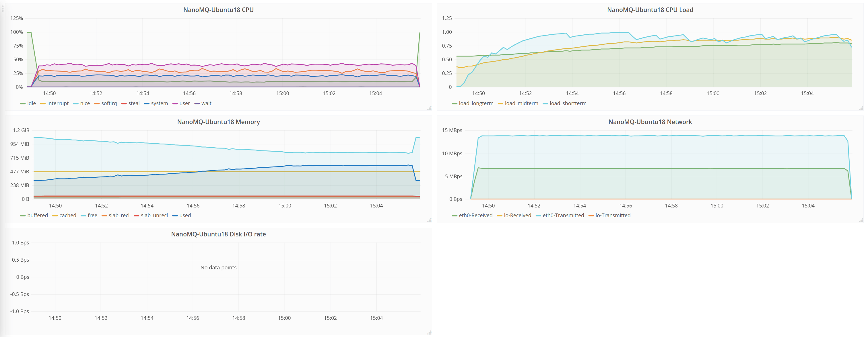Screen dimensions: 868x337
Task: Open the NanoMQ-Ubuntu18 Memory panel title menu
Action: coord(218,122)
